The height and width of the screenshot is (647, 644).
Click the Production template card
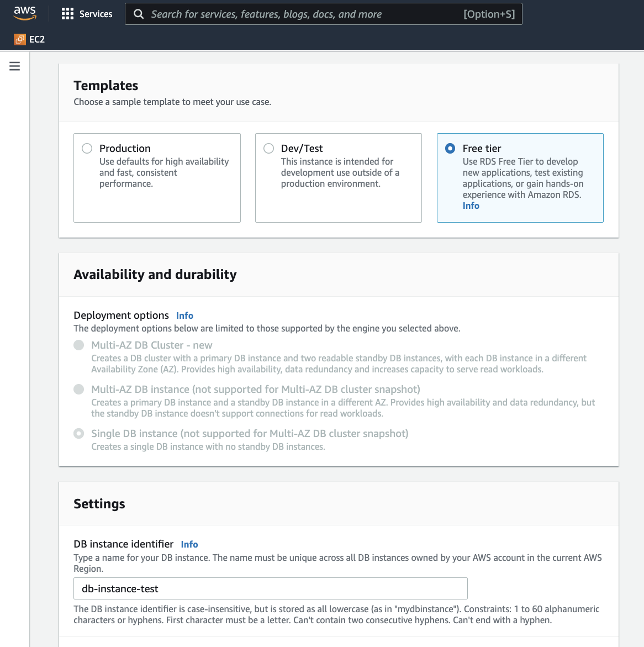click(157, 199)
